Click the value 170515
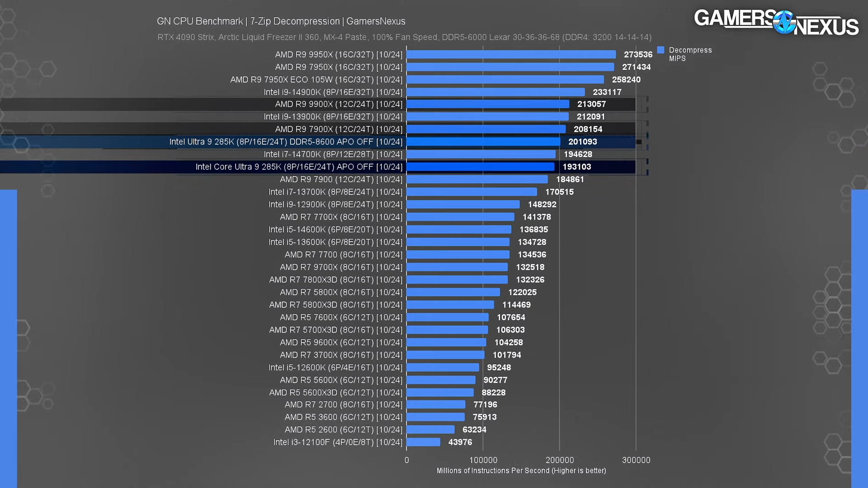 pos(559,192)
